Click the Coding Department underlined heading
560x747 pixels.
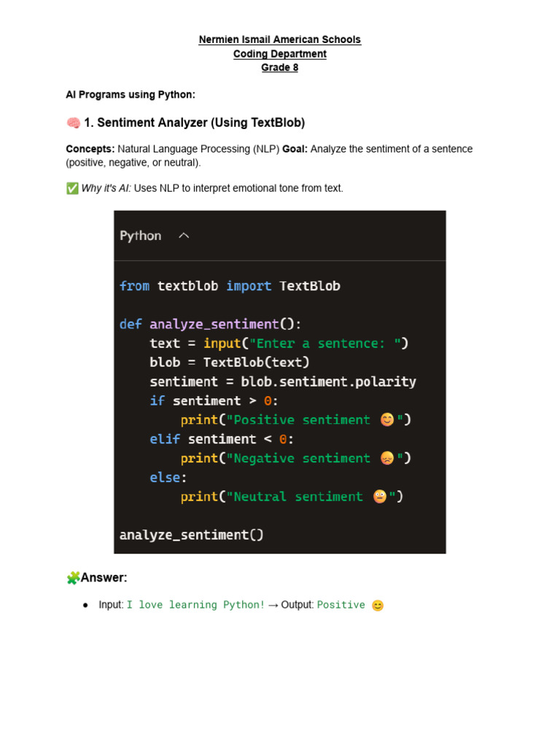click(280, 54)
